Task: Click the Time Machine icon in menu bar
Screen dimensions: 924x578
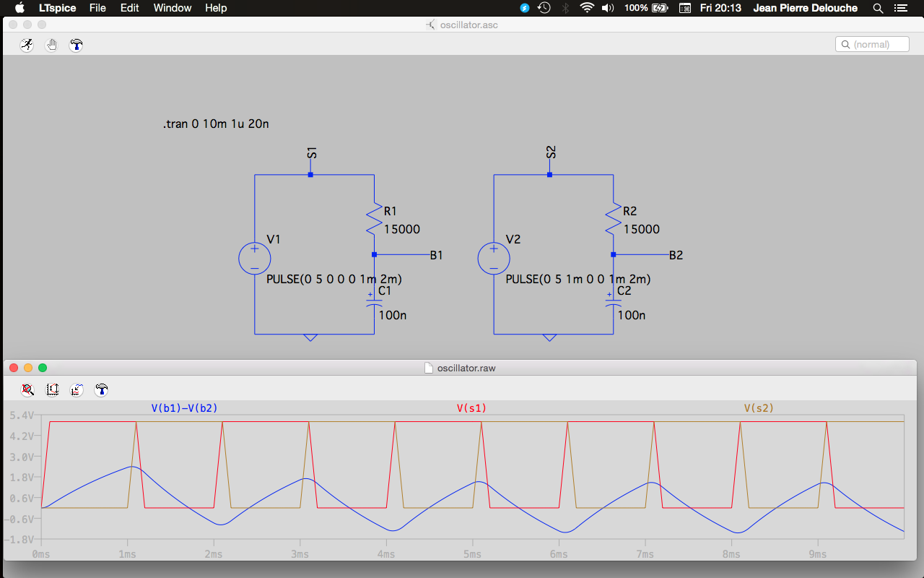Action: [544, 8]
